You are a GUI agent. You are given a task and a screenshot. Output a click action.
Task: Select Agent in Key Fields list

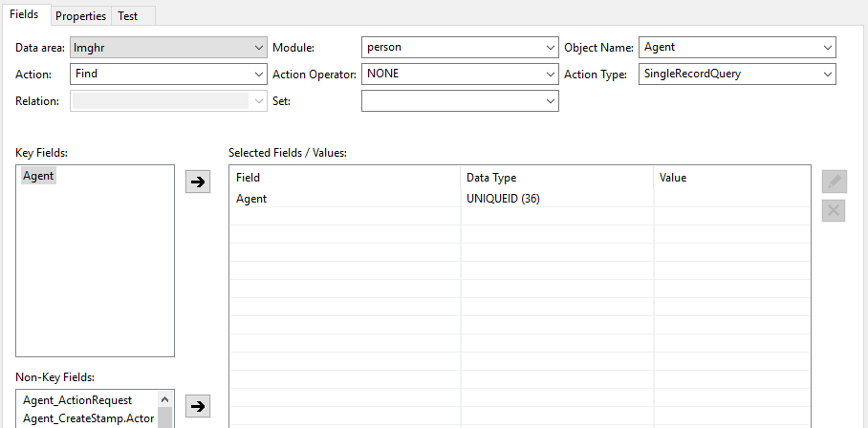(39, 176)
